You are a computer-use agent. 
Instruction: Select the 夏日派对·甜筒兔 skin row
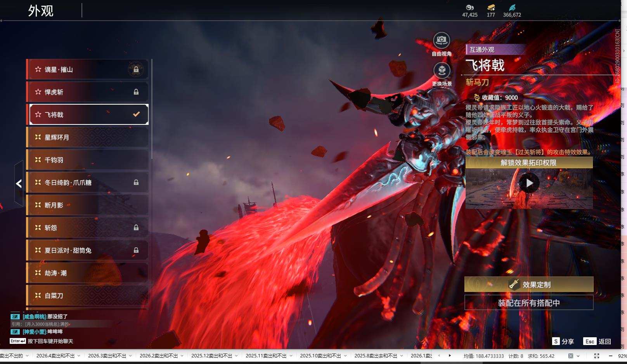[88, 250]
